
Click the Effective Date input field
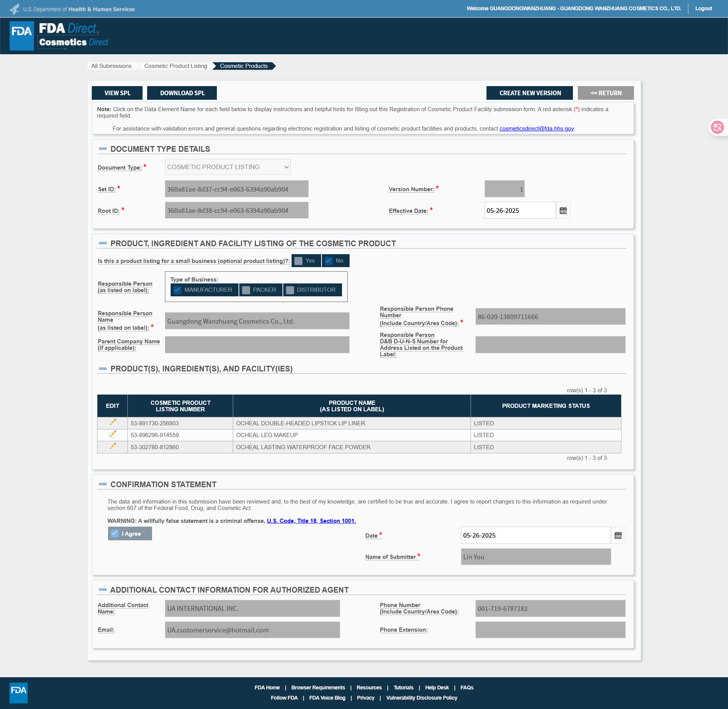tap(519, 211)
